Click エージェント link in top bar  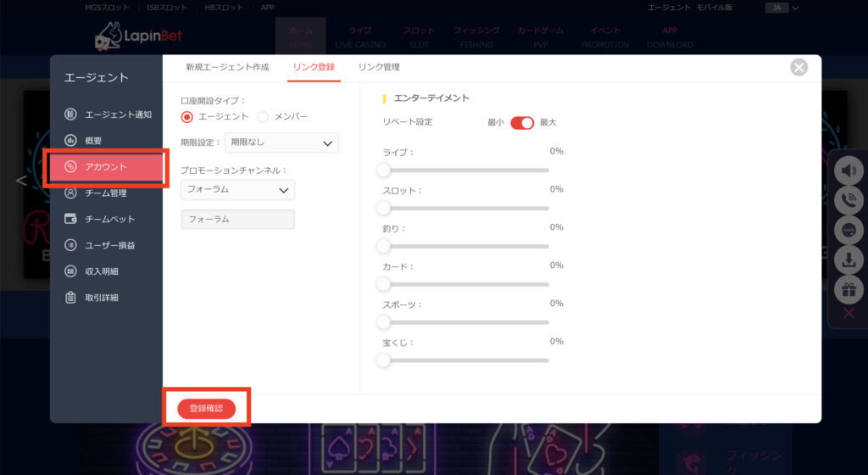pyautogui.click(x=669, y=7)
